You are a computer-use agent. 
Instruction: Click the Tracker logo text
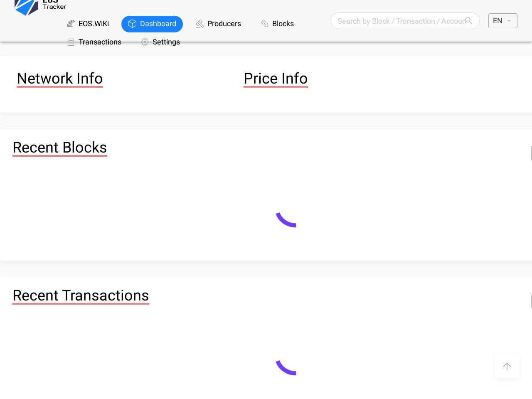point(54,6)
